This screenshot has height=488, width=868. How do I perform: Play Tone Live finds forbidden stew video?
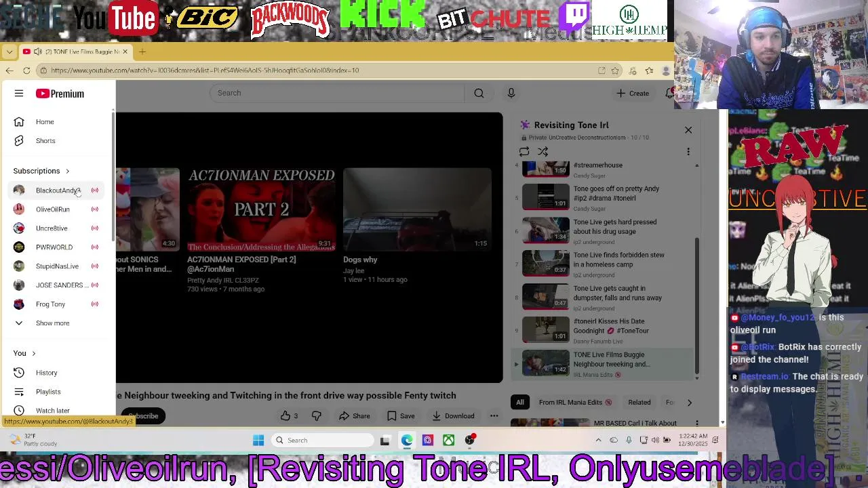tap(604, 264)
